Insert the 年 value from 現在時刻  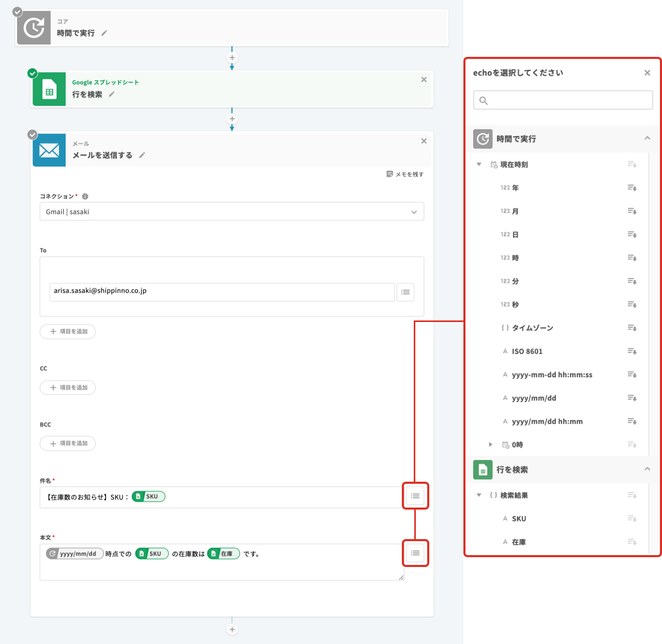tap(631, 188)
